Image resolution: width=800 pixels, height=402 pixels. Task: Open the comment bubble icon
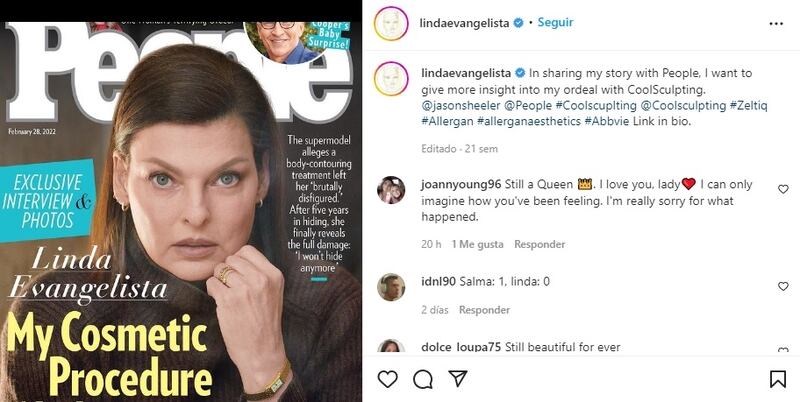coord(423,379)
